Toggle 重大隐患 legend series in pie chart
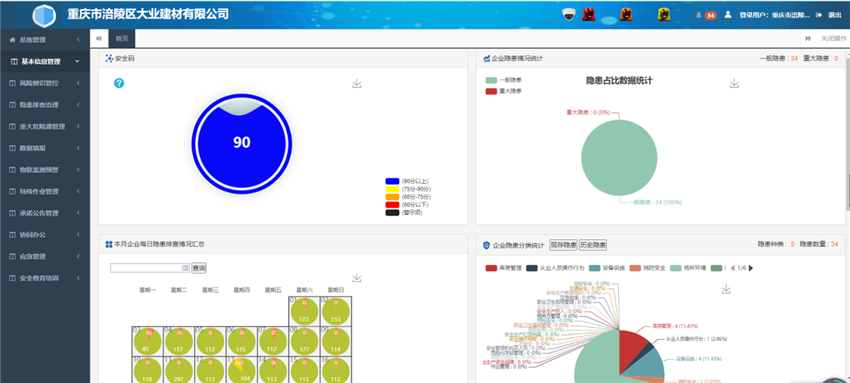The width and height of the screenshot is (850, 383). click(x=504, y=91)
